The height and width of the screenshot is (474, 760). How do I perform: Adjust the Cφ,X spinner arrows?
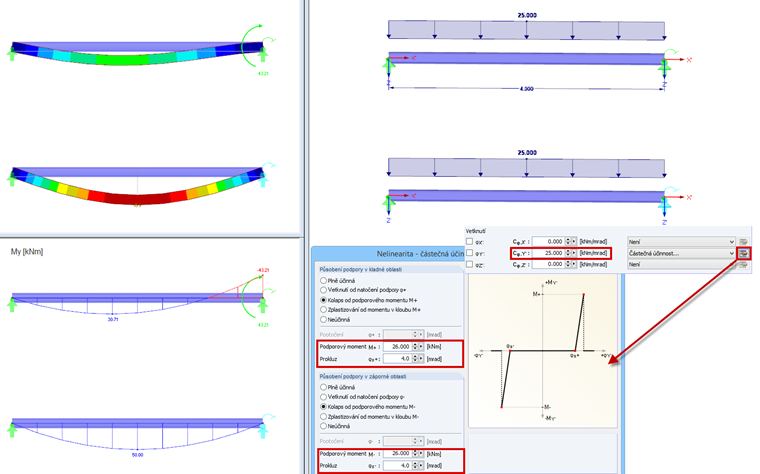pyautogui.click(x=568, y=241)
